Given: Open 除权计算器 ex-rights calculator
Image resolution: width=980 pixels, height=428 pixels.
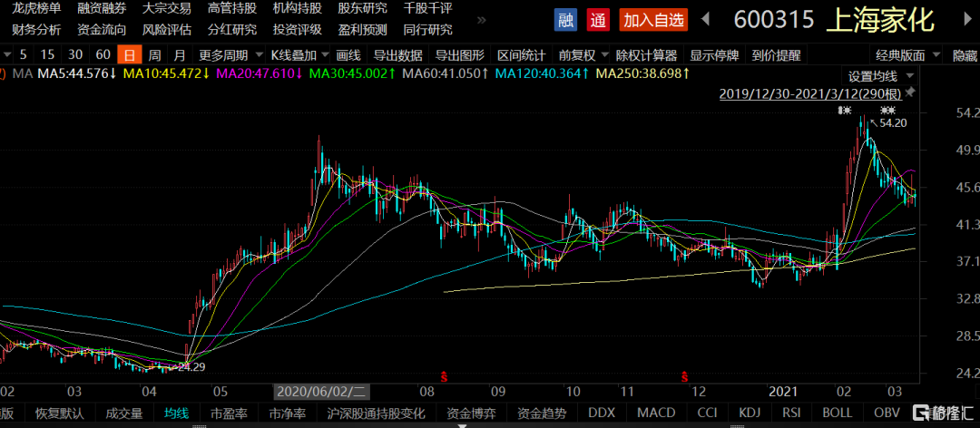Looking at the screenshot, I should pos(646,55).
